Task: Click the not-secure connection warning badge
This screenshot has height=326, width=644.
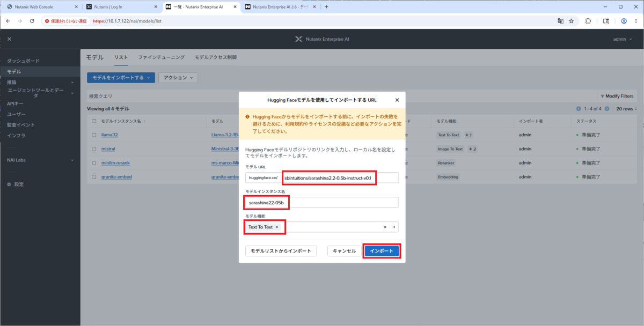Action: 67,21
